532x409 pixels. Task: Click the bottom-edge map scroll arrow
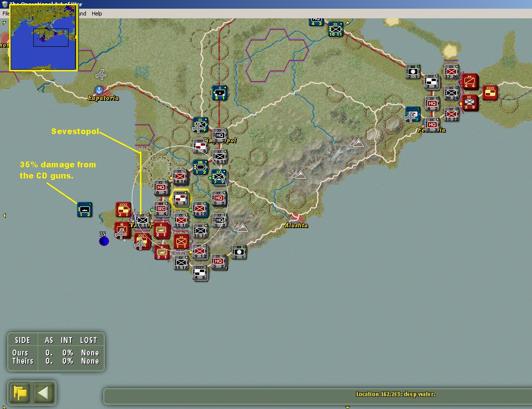point(348,407)
